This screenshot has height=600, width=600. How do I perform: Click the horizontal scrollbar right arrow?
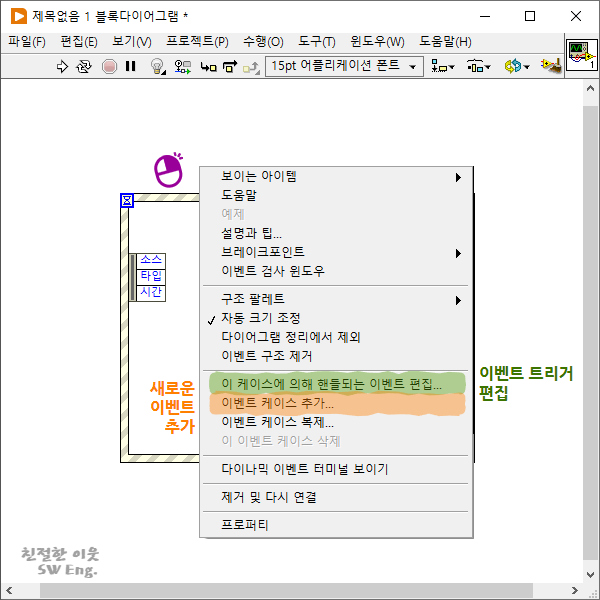point(574,590)
